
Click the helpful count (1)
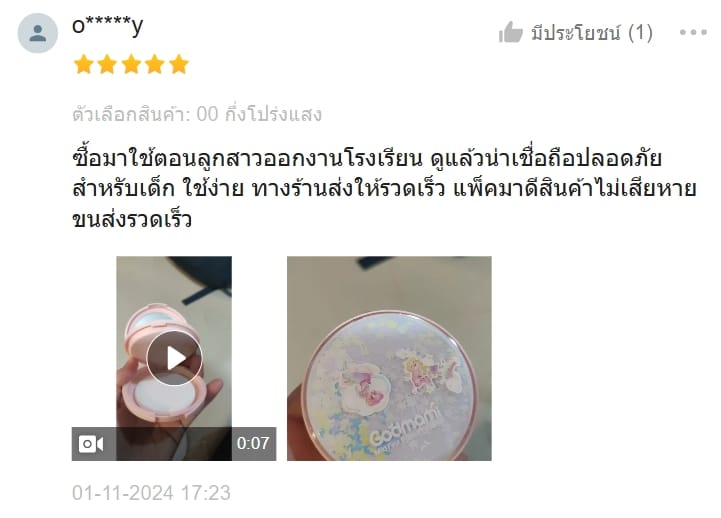pyautogui.click(x=640, y=33)
